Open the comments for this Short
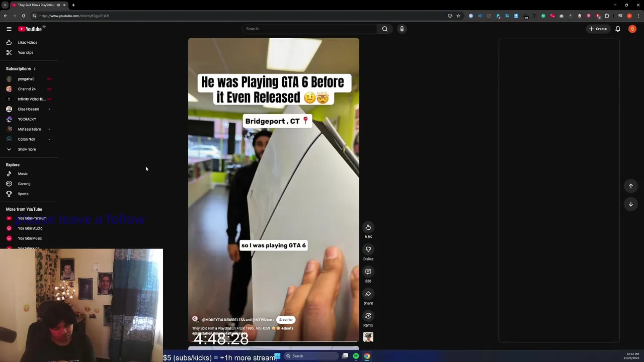 pyautogui.click(x=368, y=271)
